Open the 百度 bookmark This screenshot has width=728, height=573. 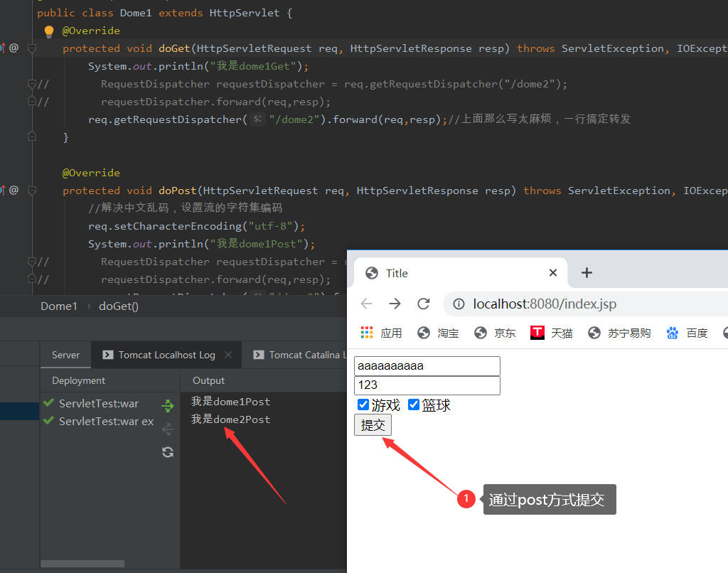(x=687, y=333)
